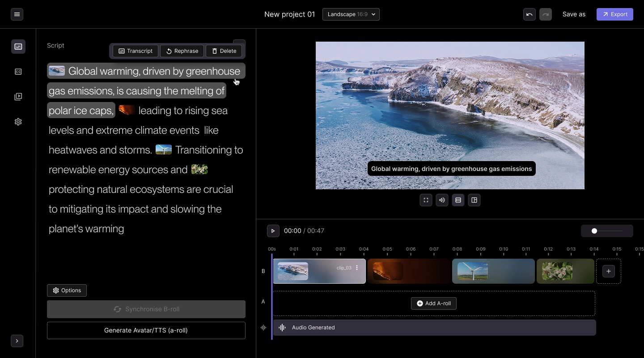Image resolution: width=644 pixels, height=358 pixels.
Task: Adjust the timeline zoom slider
Action: pyautogui.click(x=594, y=231)
